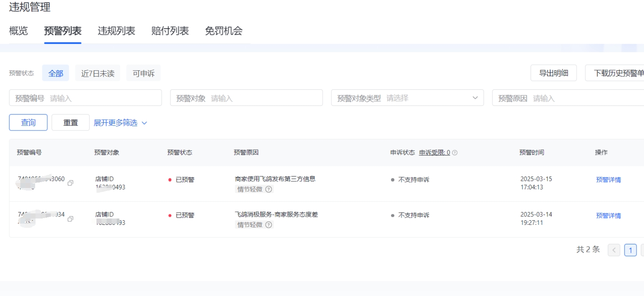Image resolution: width=644 pixels, height=296 pixels.
Task: Click info icon next to 申诉受限
Action: [x=455, y=153]
